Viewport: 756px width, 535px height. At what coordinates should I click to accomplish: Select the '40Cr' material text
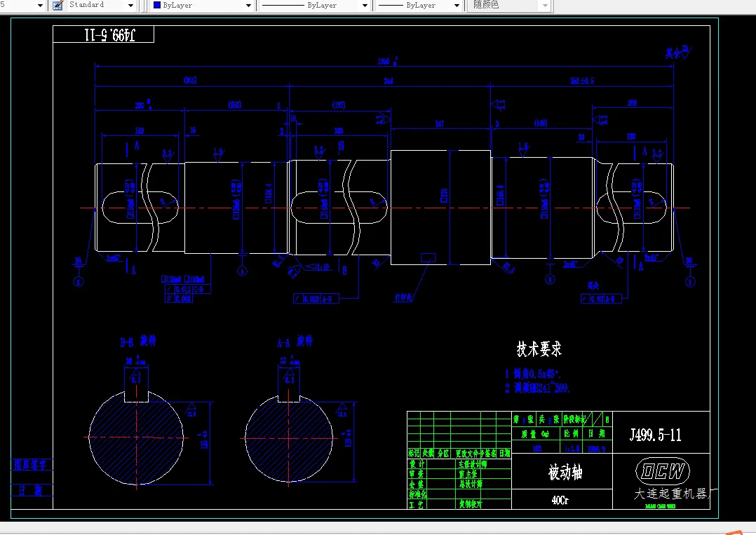(560, 501)
